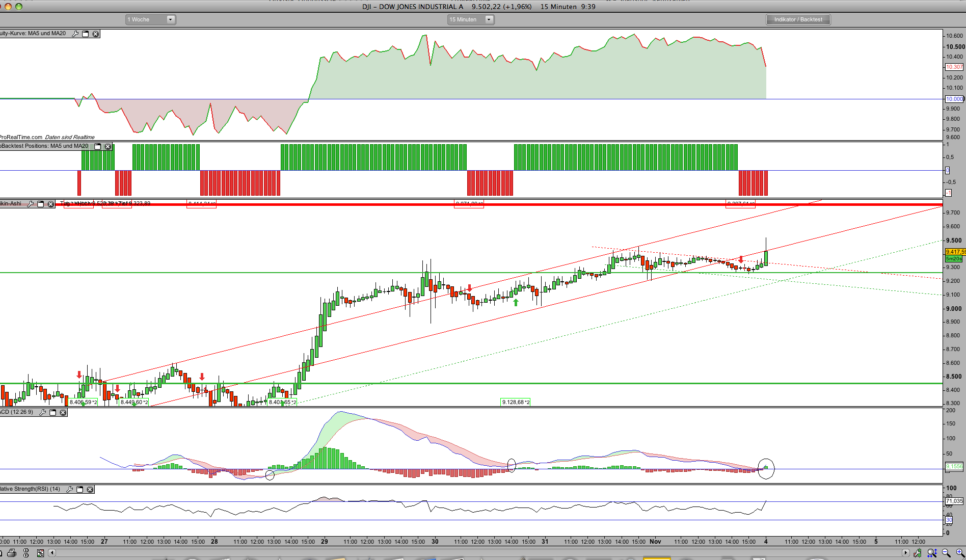Select the Relative Strength (RSI) panel title
The image size is (966, 560).
click(30, 489)
